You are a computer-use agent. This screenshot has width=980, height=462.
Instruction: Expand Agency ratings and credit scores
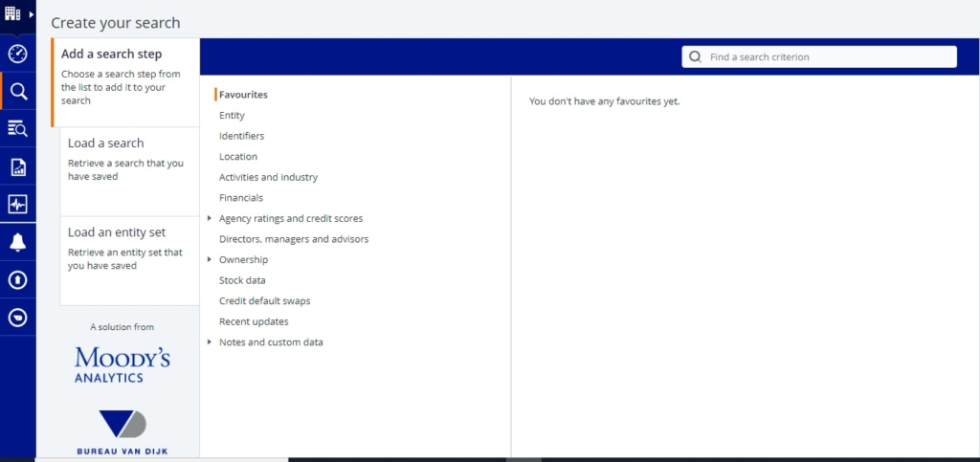pyautogui.click(x=210, y=219)
